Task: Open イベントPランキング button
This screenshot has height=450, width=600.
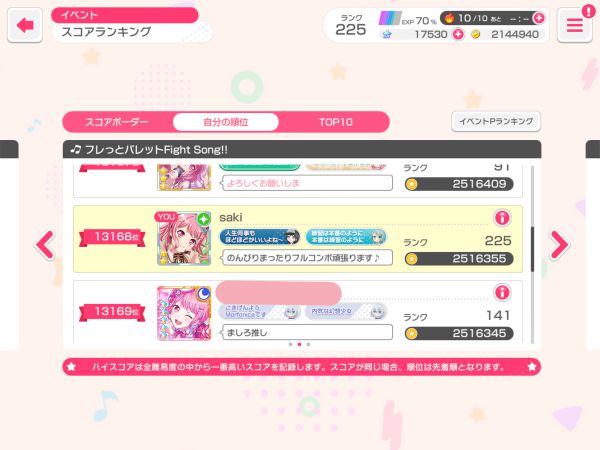Action: [x=496, y=121]
